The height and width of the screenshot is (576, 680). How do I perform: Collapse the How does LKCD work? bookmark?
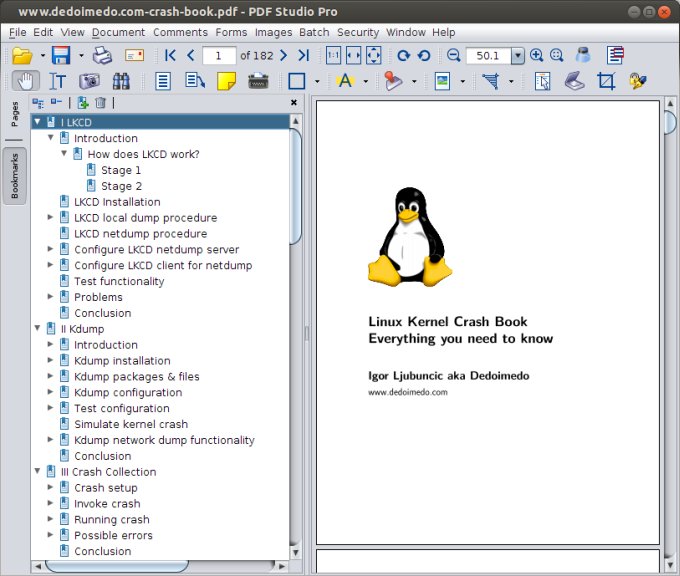[64, 153]
